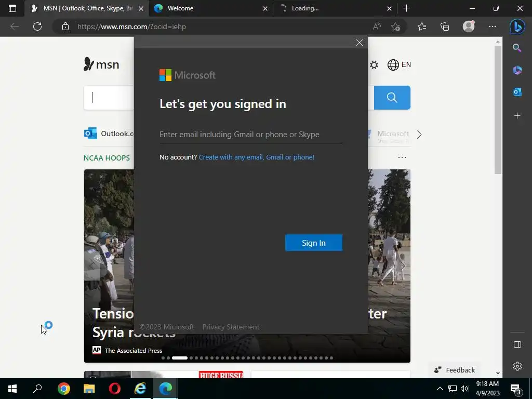The width and height of the screenshot is (532, 399).
Task: Add a sidebar app with plus icon
Action: click(517, 116)
